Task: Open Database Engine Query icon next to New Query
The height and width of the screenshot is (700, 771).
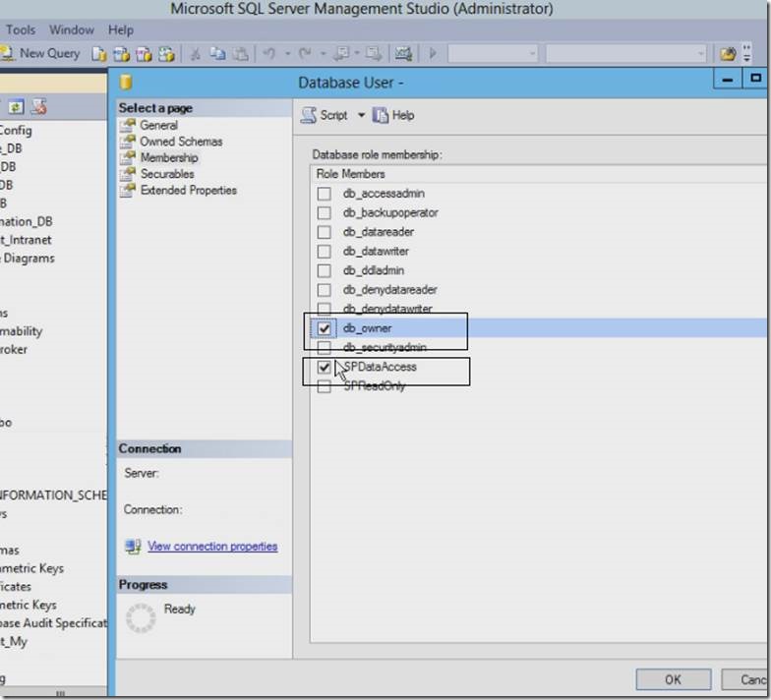Action: pos(98,53)
